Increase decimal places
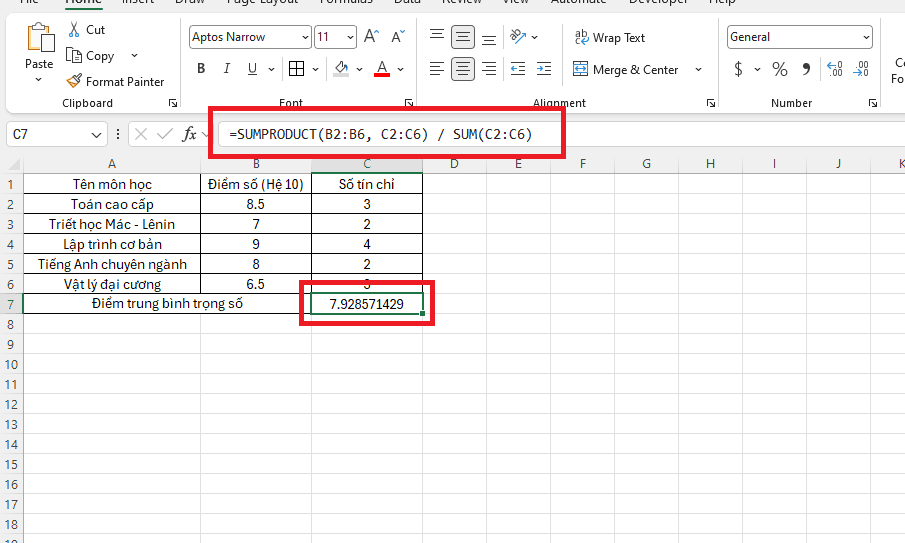 click(835, 69)
